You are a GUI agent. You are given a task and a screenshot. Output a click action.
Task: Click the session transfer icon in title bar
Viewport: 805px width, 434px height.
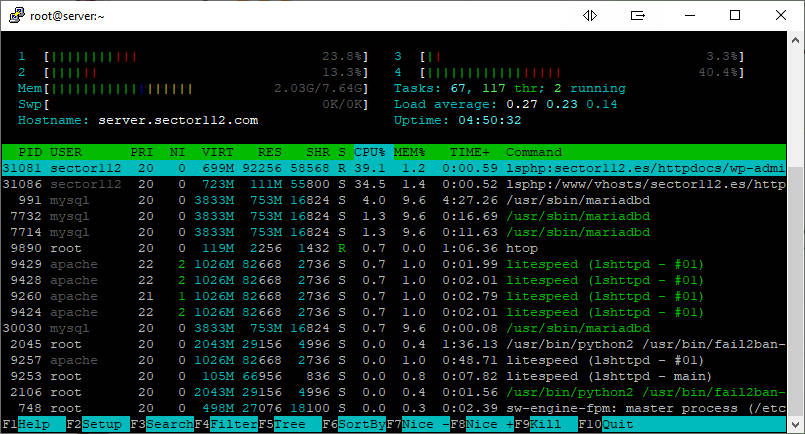638,15
